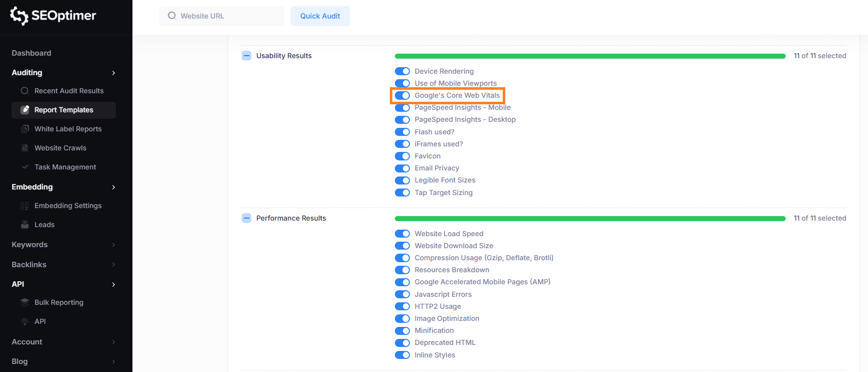Open the Backlinks sidebar menu
This screenshot has height=372, width=868.
(x=29, y=265)
